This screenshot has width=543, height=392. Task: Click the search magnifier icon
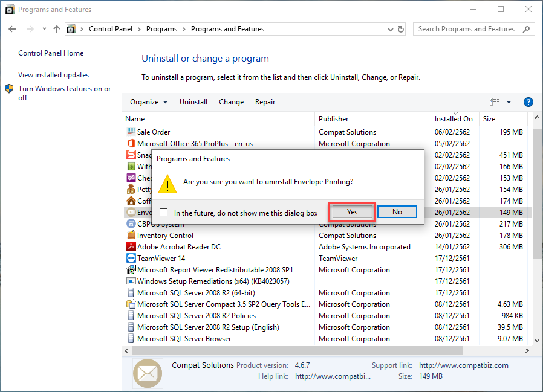[x=527, y=29]
